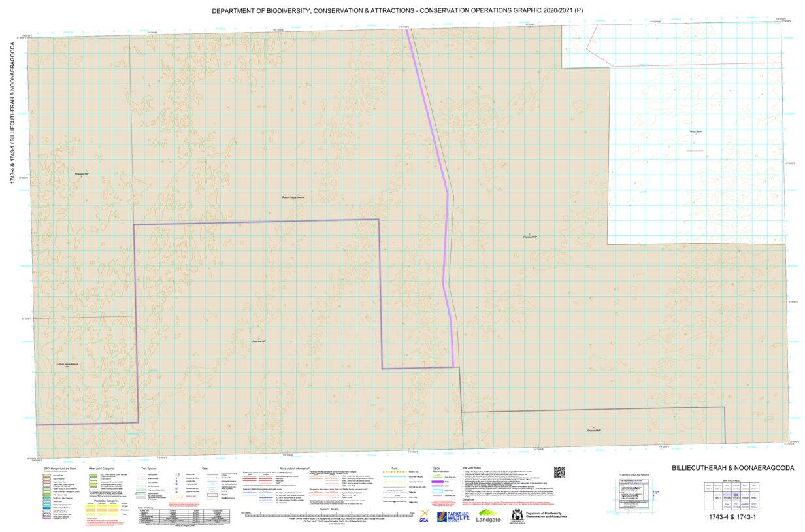Click the Parks and Wildlife Service logo
805x532 pixels.
click(x=453, y=516)
